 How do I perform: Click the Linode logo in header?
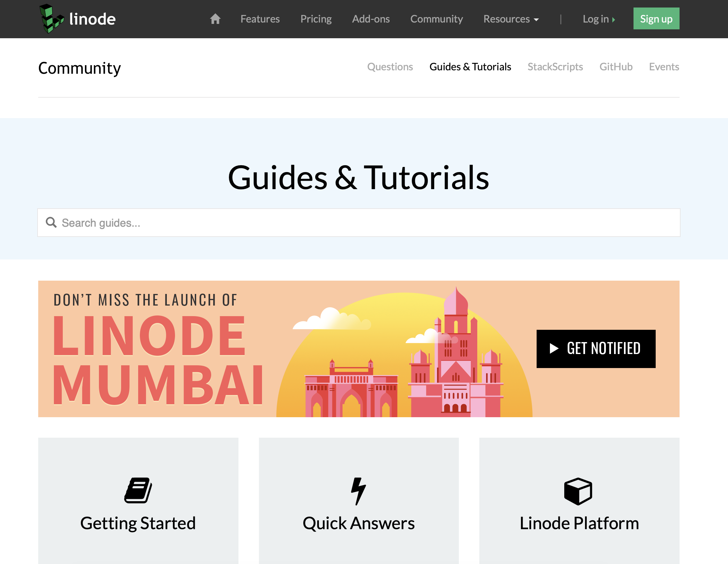(78, 19)
